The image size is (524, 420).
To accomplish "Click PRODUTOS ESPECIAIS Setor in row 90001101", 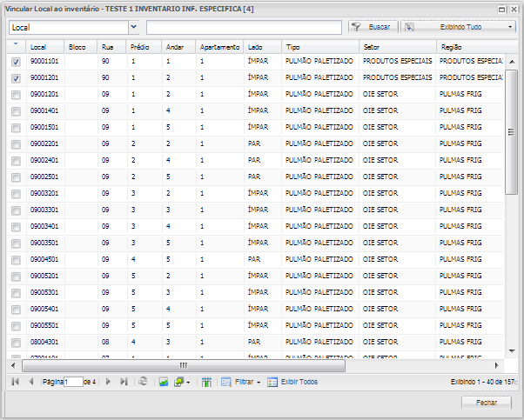I will (x=397, y=61).
